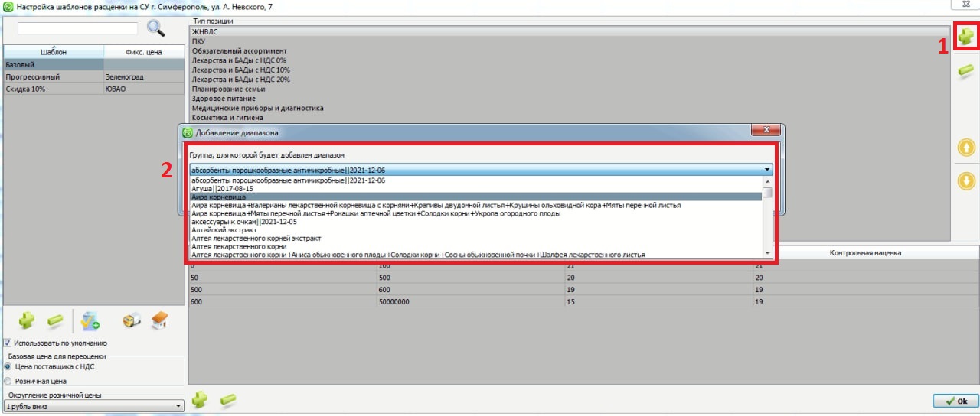Select 'Цена поставщика с НДС' radio button

(x=8, y=367)
